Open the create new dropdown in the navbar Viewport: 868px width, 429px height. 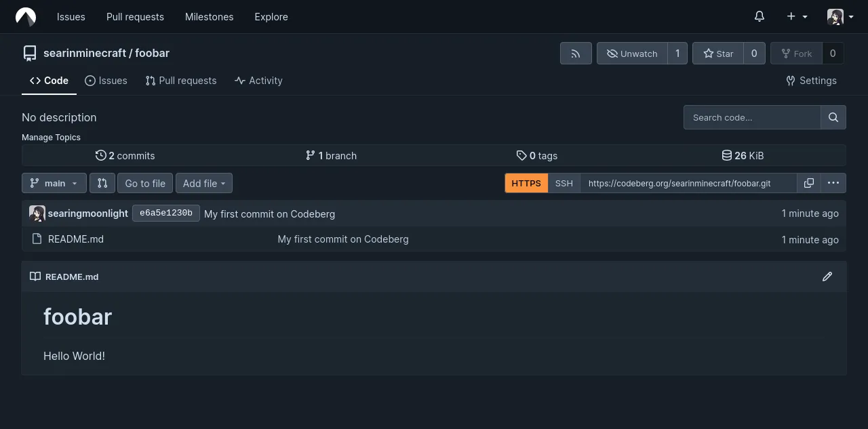coord(796,16)
